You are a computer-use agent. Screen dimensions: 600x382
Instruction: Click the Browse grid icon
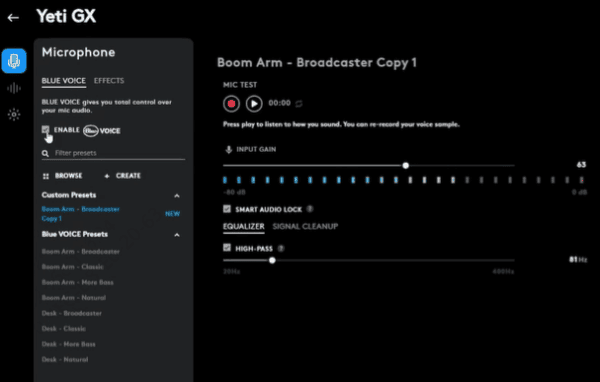click(46, 176)
